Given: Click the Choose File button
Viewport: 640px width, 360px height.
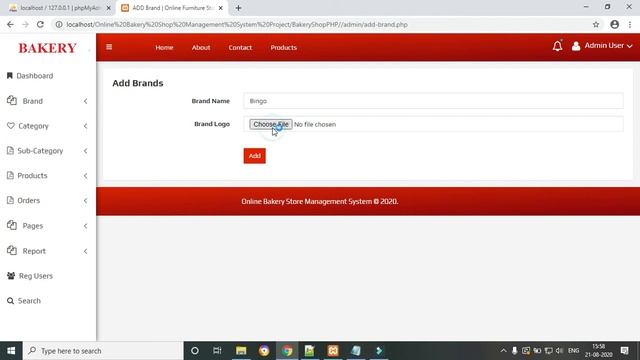Looking at the screenshot, I should 271,124.
